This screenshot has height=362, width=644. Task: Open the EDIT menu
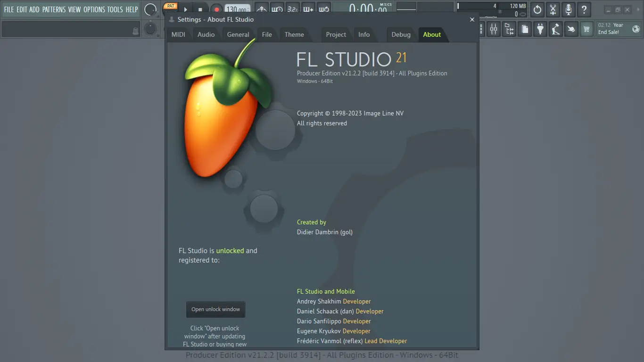click(x=22, y=9)
